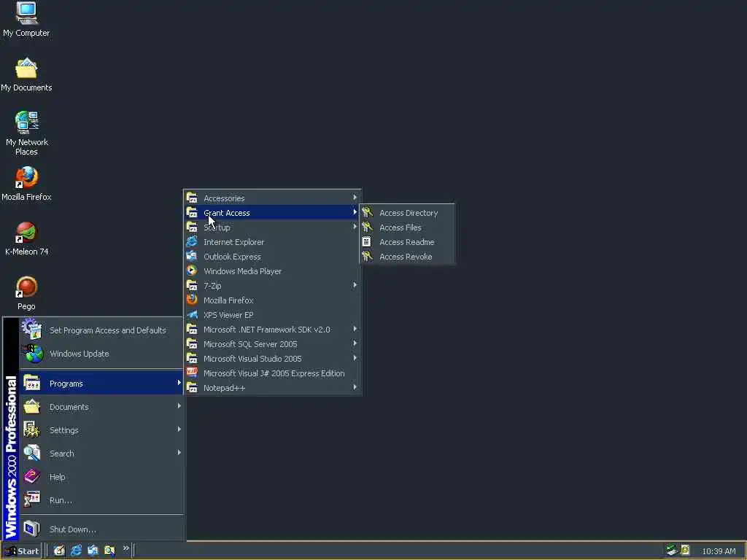Click the Windows Update globe icon

click(32, 354)
